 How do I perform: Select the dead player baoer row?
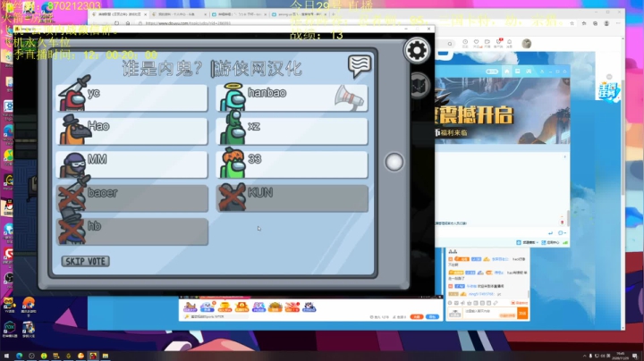pyautogui.click(x=131, y=198)
